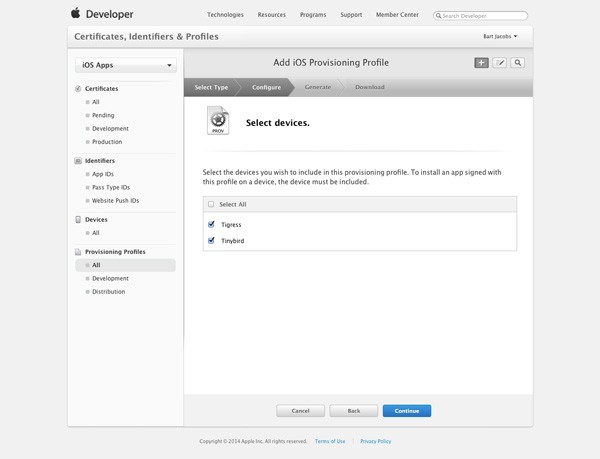
Task: Click the Configure step
Action: pos(266,87)
